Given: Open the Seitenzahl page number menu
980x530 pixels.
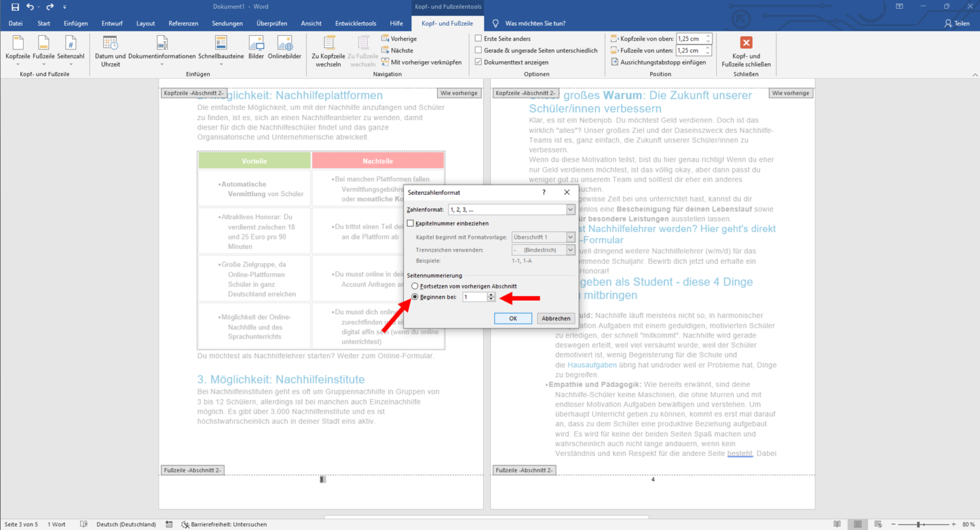Looking at the screenshot, I should (x=70, y=50).
